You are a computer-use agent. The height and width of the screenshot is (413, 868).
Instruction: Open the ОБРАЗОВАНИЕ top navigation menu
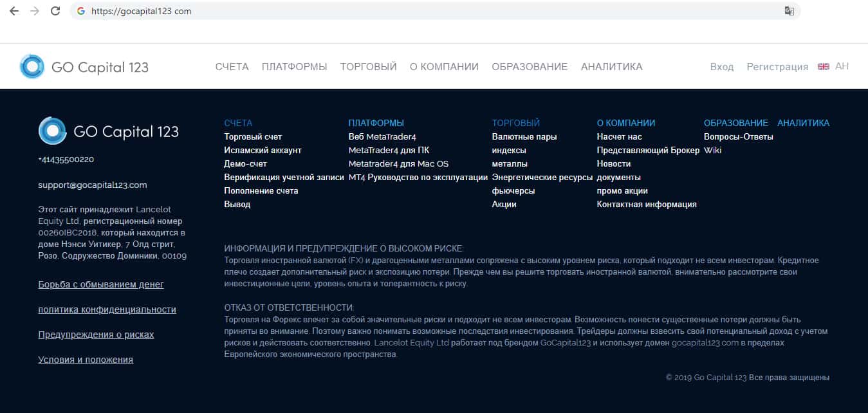tap(530, 67)
